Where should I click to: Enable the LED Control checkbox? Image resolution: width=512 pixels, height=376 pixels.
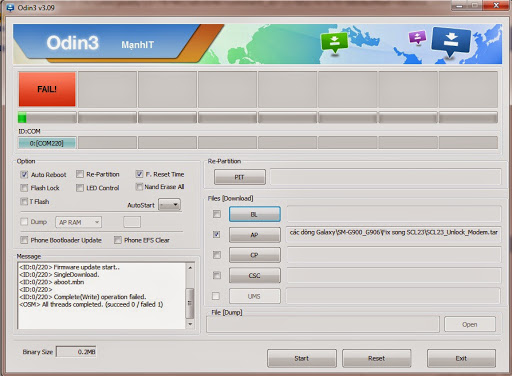80,188
